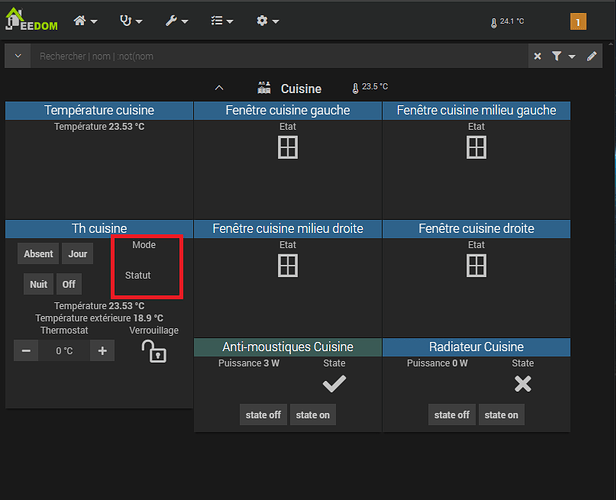Click the Jeedom logo
This screenshot has width=616, height=500.
tap(31, 20)
